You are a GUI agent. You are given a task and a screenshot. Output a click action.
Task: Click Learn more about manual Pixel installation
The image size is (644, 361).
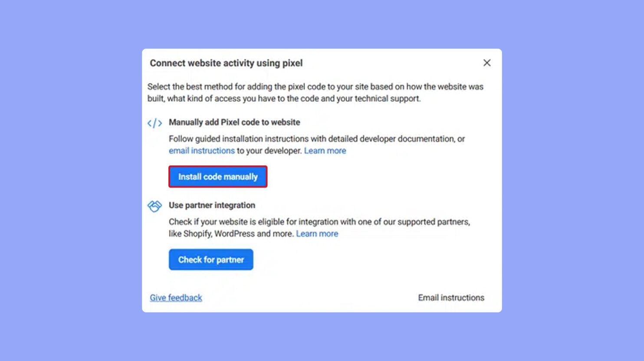click(x=325, y=151)
